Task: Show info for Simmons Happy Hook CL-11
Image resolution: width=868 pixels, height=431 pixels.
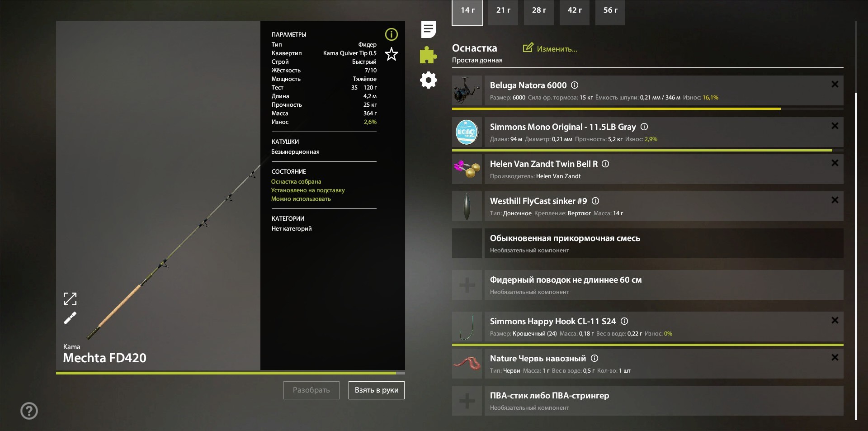Action: (x=624, y=321)
